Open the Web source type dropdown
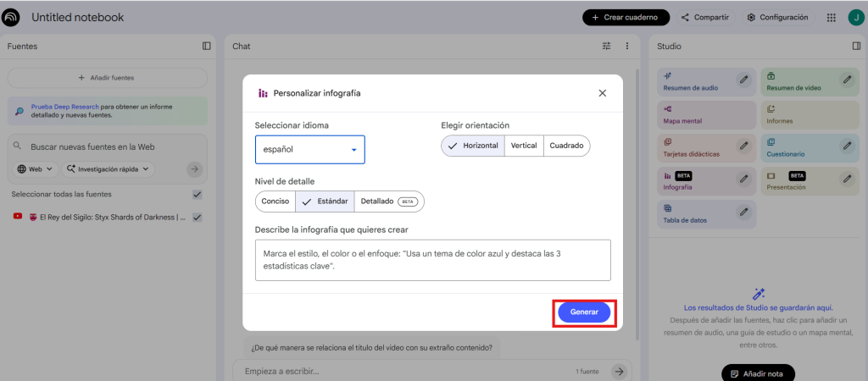This screenshot has height=381, width=868. (36, 169)
